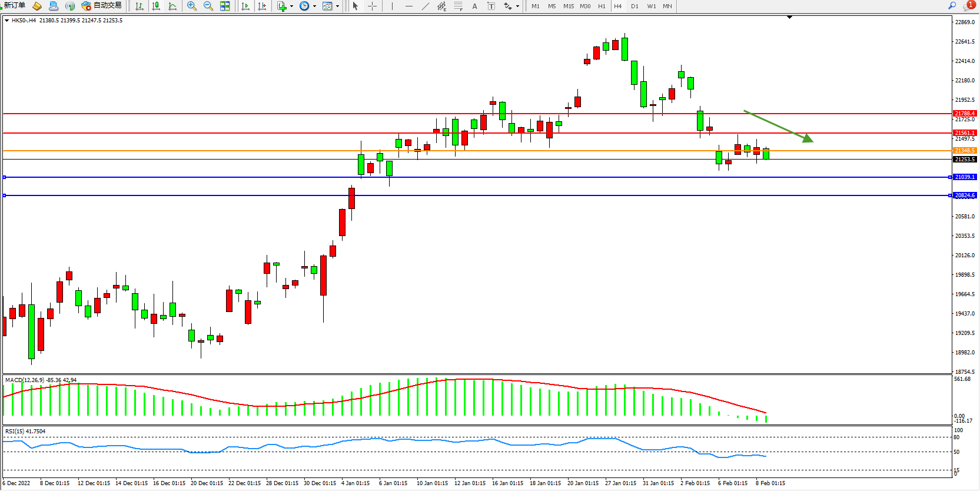Switch chart to line chart mode

[172, 6]
